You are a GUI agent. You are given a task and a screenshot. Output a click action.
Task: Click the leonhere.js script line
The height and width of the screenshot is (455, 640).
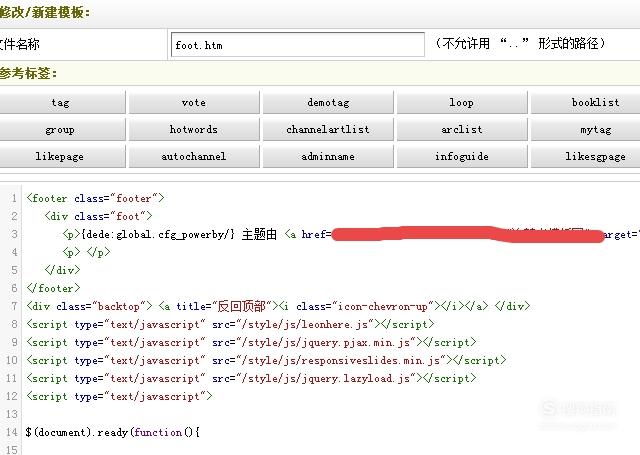pos(230,324)
